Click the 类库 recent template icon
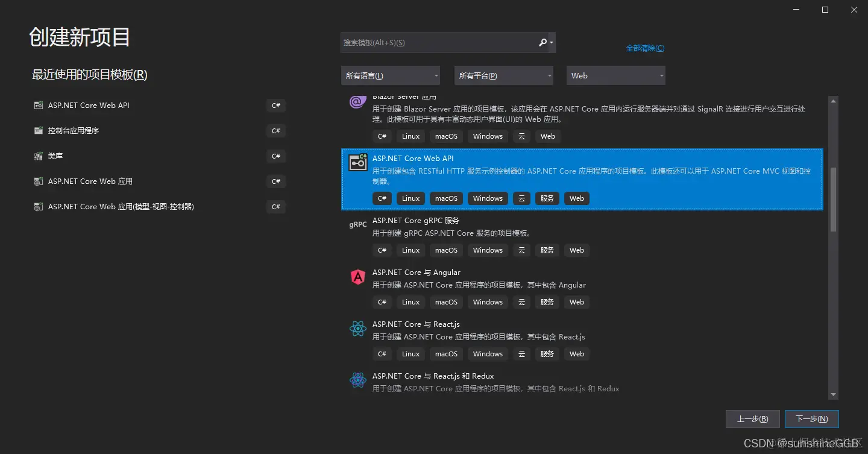Viewport: 868px width, 454px height. coord(38,156)
